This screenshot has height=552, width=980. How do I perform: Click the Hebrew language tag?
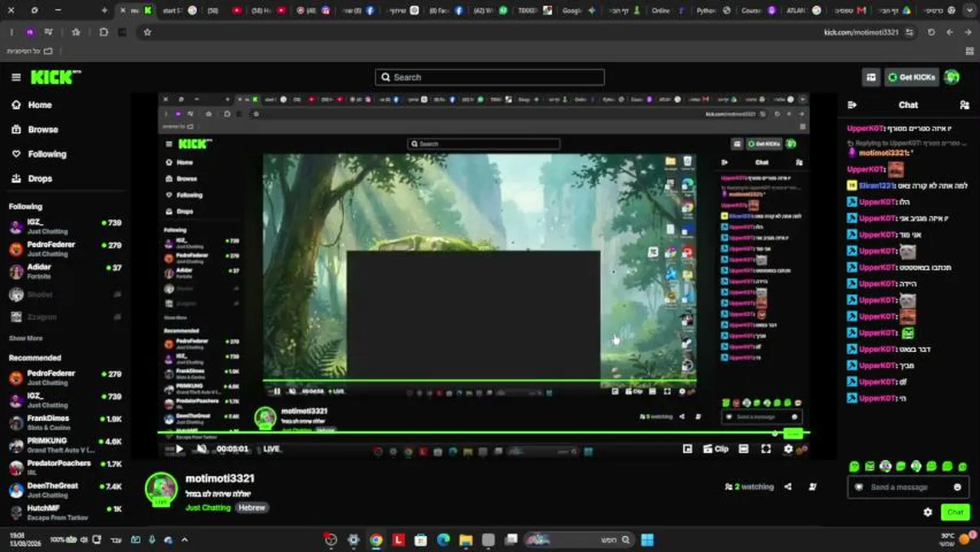tap(252, 508)
